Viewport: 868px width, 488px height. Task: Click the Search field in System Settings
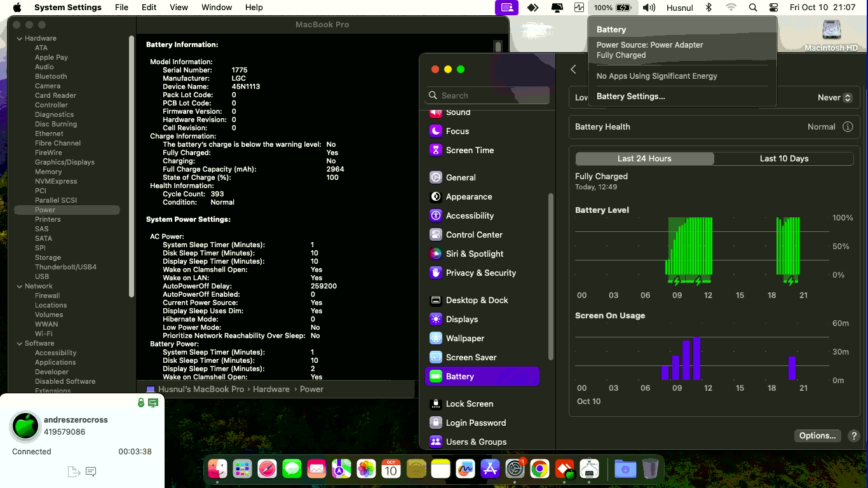pos(487,95)
